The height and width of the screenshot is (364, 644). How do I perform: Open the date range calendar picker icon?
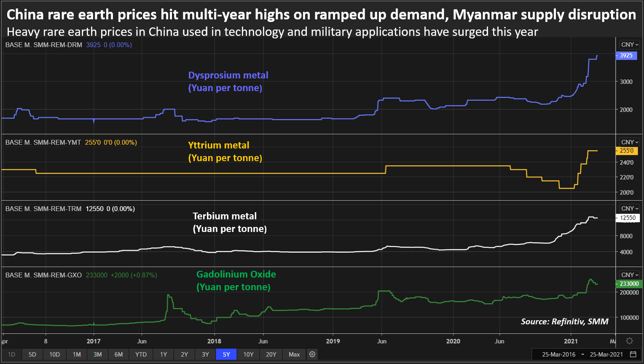click(633, 354)
